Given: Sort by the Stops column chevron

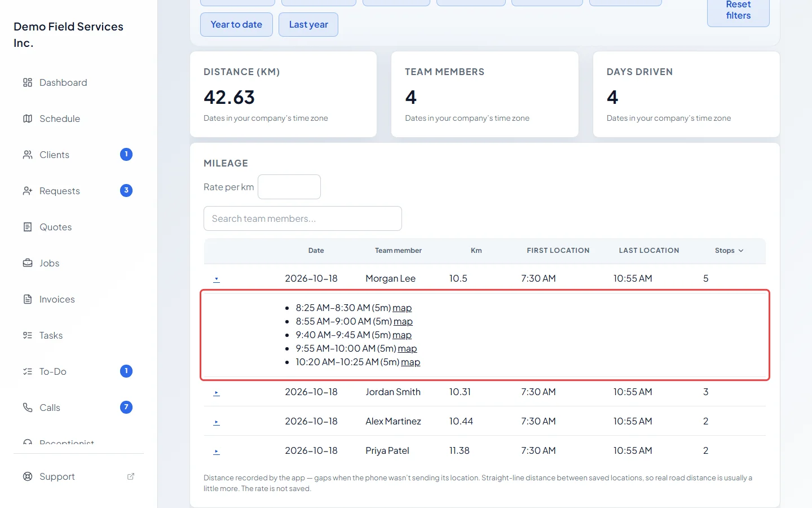Looking at the screenshot, I should tap(741, 251).
